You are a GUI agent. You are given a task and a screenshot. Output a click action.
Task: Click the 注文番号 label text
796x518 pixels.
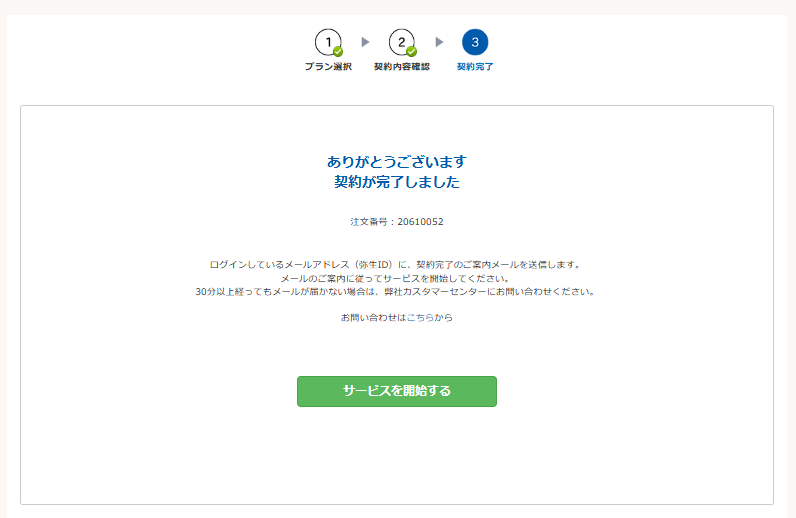click(x=369, y=222)
